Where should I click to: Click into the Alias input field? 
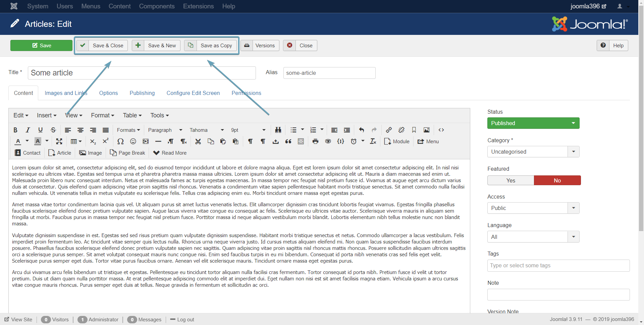click(x=329, y=73)
